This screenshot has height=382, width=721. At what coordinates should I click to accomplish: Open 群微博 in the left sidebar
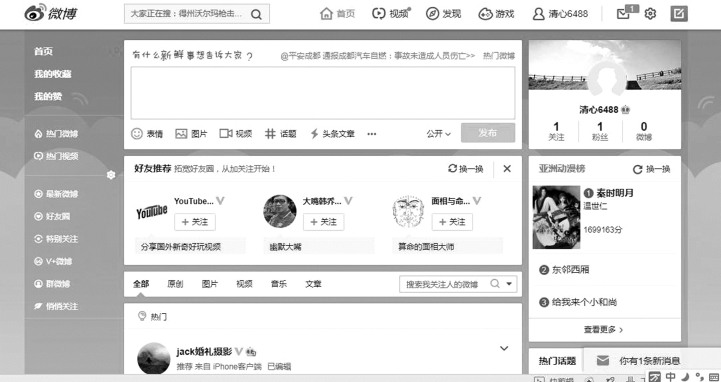[x=52, y=284]
